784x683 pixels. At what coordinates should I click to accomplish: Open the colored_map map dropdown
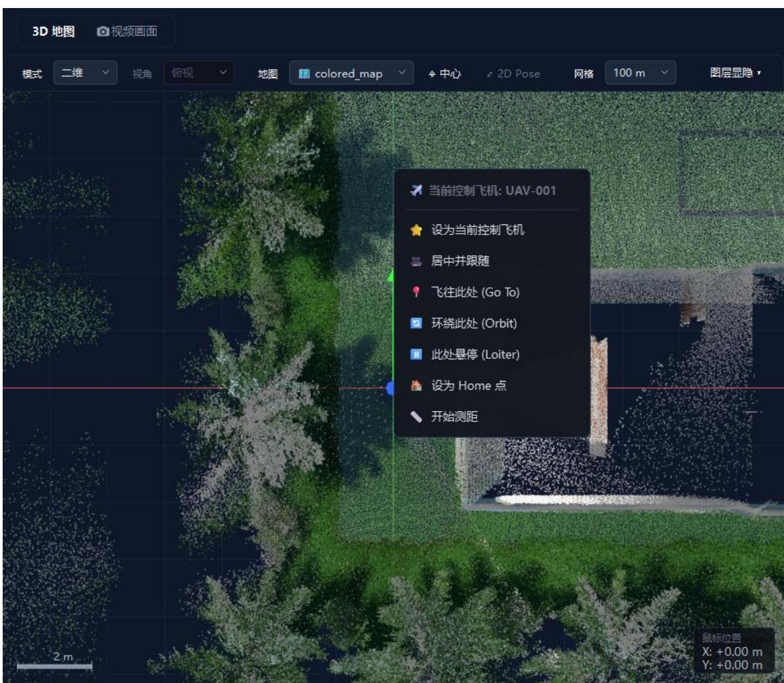[351, 73]
